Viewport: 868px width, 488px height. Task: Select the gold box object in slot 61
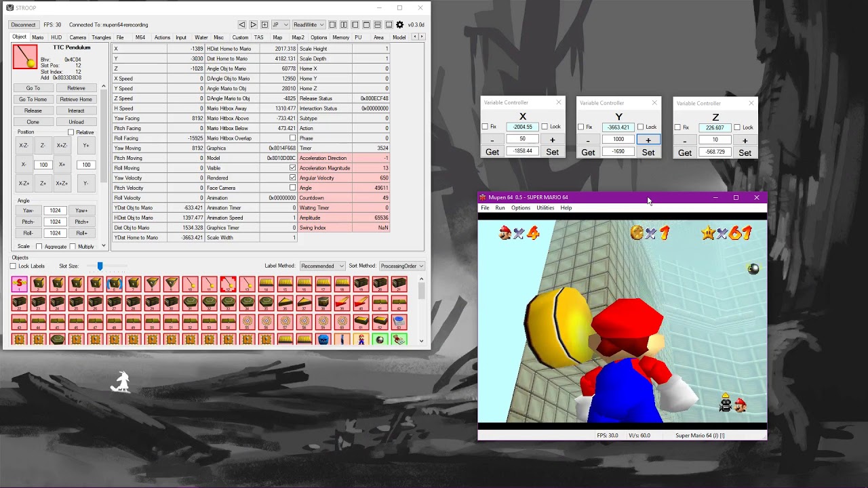(x=361, y=321)
